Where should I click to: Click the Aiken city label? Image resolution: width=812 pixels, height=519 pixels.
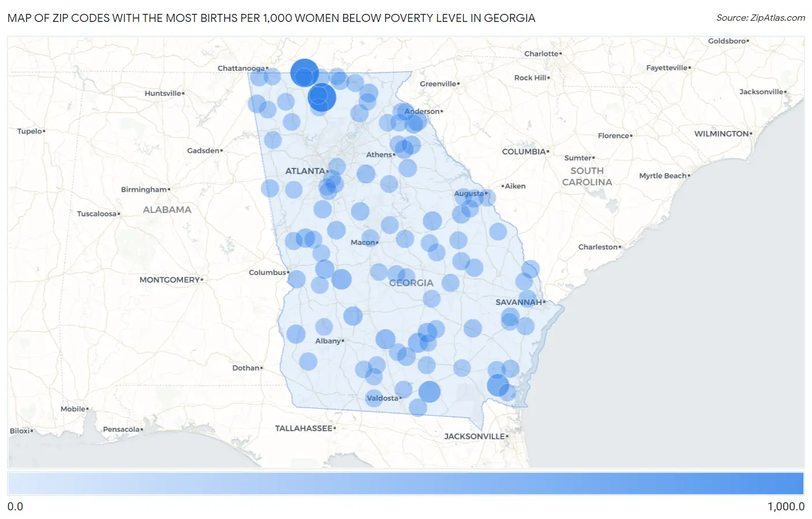(x=515, y=186)
